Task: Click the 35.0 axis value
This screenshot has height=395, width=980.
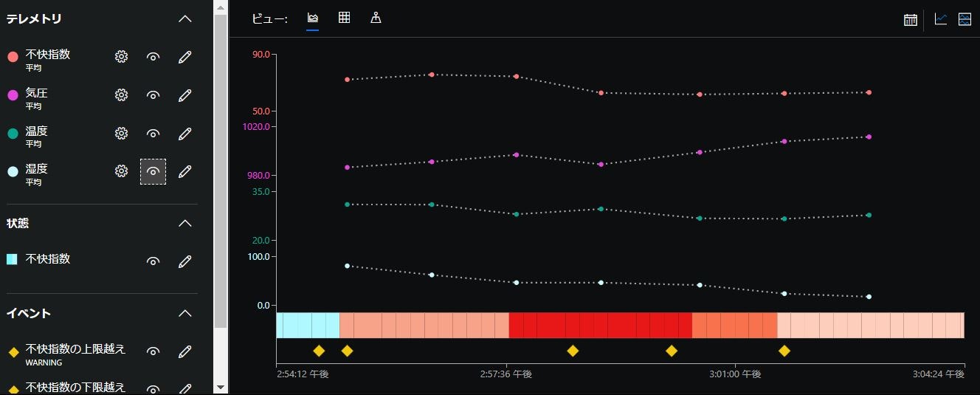Action: pyautogui.click(x=260, y=191)
